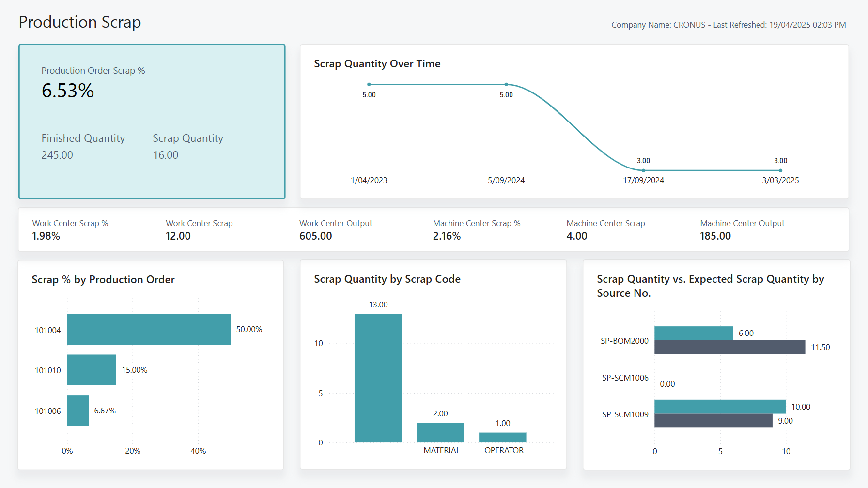868x488 pixels.
Task: Select the SP-BOM2000 expected scrap bar showing 11.50
Action: [x=729, y=347]
